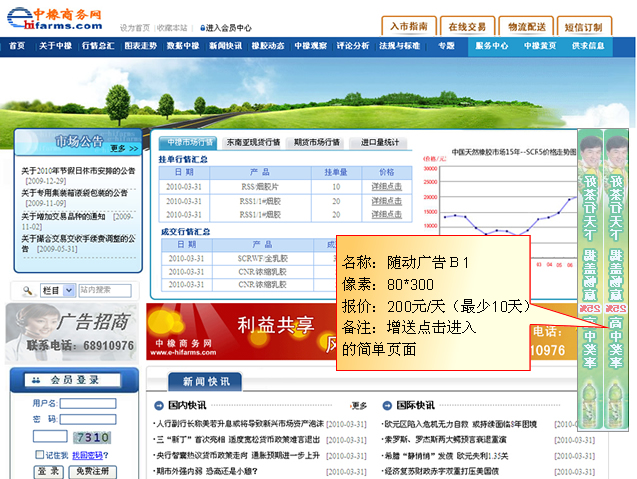Click 详细点击 for RSS烟胶片 row
The height and width of the screenshot is (479, 637).
pos(386,186)
